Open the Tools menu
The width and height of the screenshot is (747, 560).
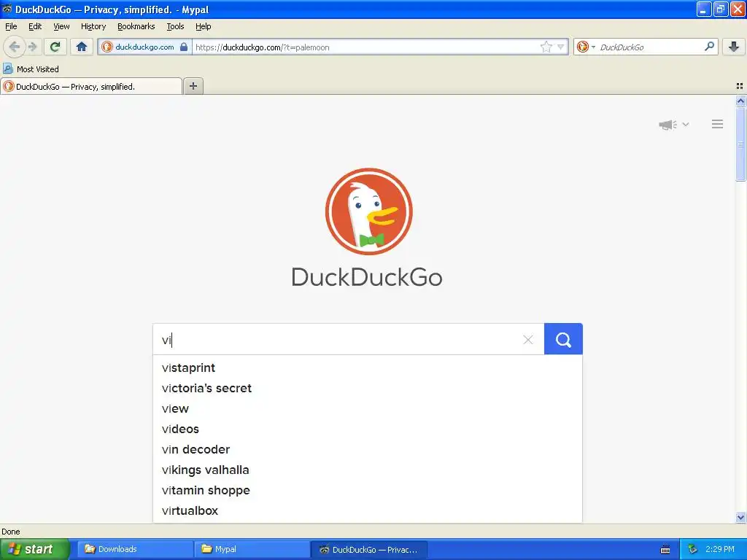175,26
